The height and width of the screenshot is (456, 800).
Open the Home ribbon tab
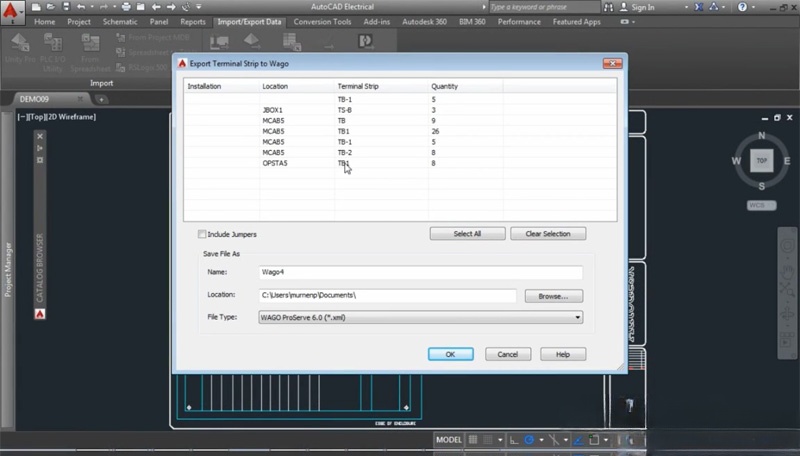tap(44, 22)
